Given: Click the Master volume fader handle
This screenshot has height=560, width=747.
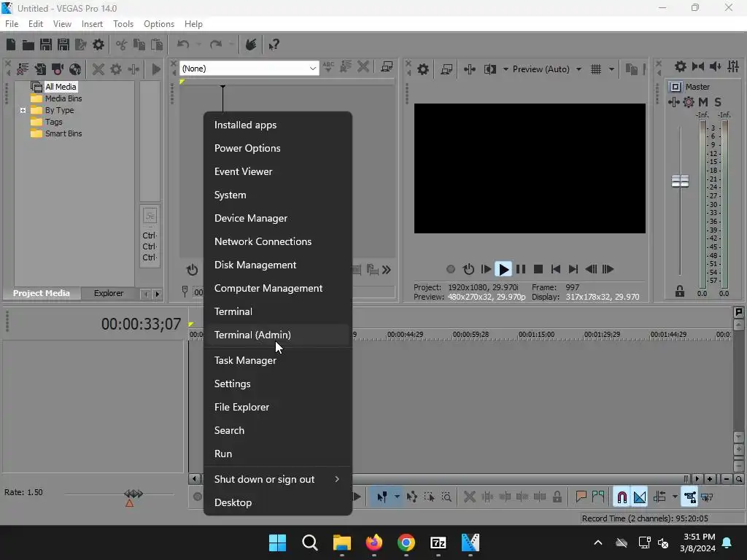Looking at the screenshot, I should point(680,181).
